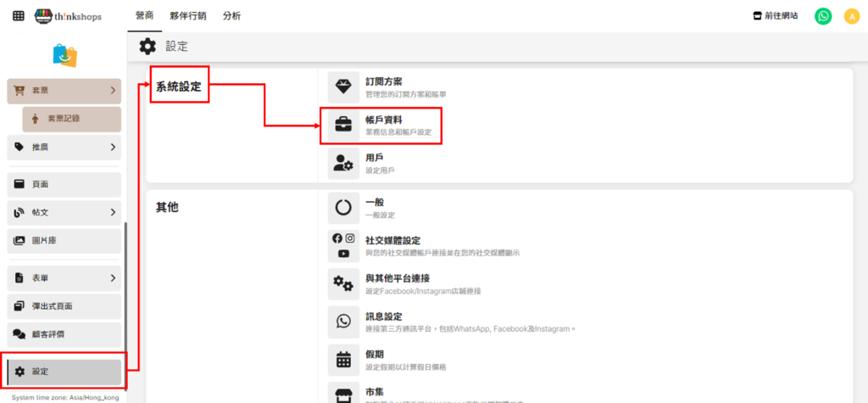This screenshot has height=403, width=868.
Task: Open the user avatar account icon
Action: click(851, 16)
